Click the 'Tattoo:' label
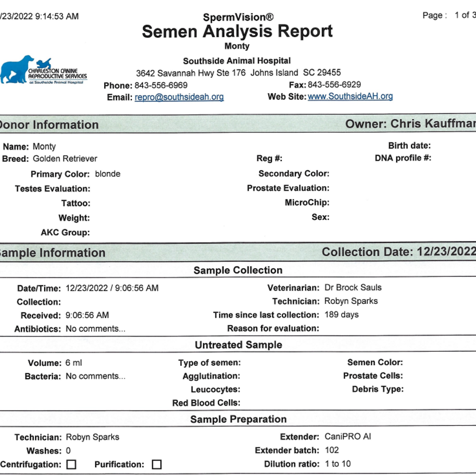476x476 pixels. click(x=76, y=203)
